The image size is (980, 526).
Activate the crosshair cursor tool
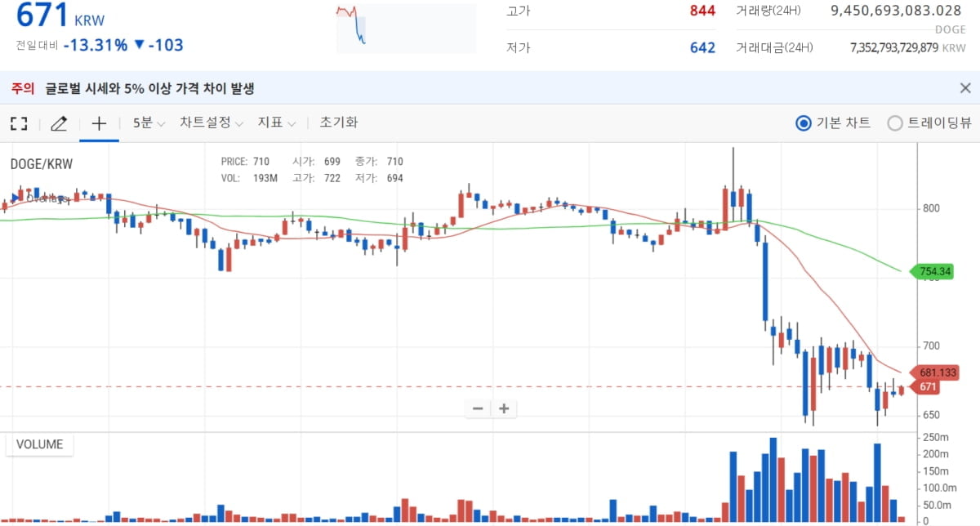[x=99, y=123]
